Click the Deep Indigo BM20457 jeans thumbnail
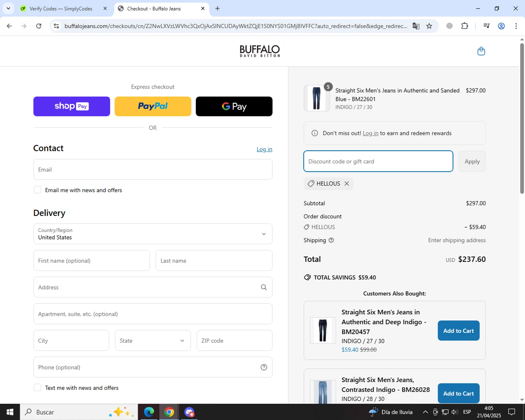The width and height of the screenshot is (525, 420). click(323, 330)
